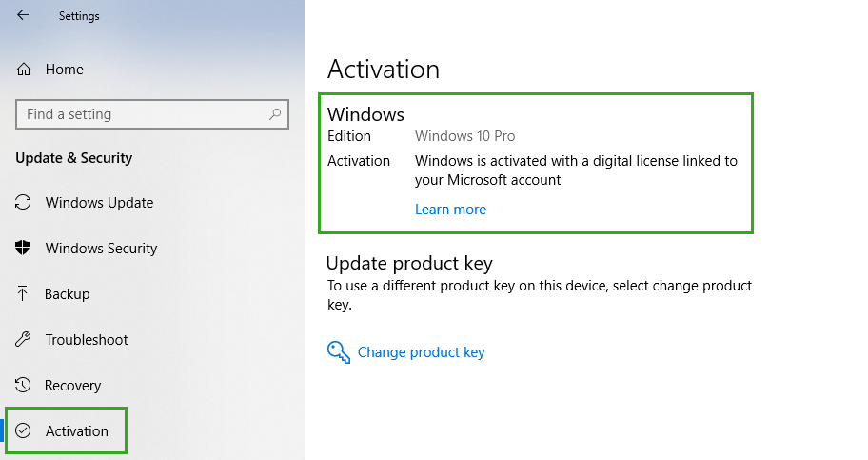This screenshot has height=460, width=868.
Task: Click the search magnifier icon
Action: 275,114
